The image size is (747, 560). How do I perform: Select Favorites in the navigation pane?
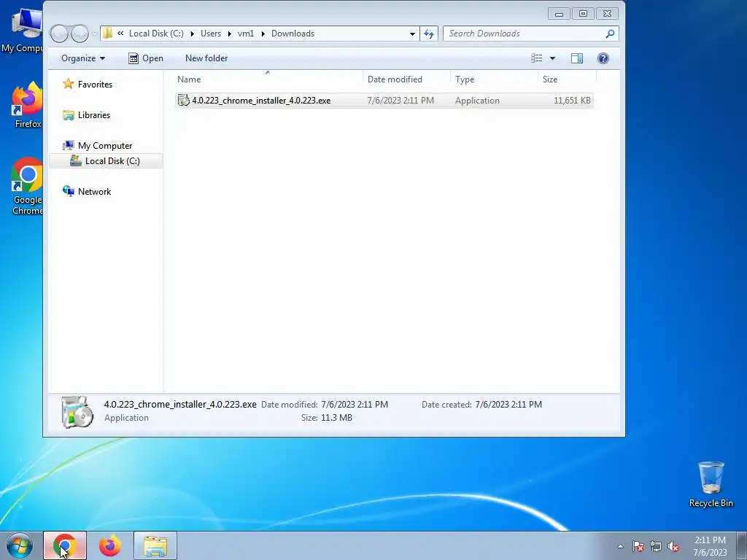(95, 85)
